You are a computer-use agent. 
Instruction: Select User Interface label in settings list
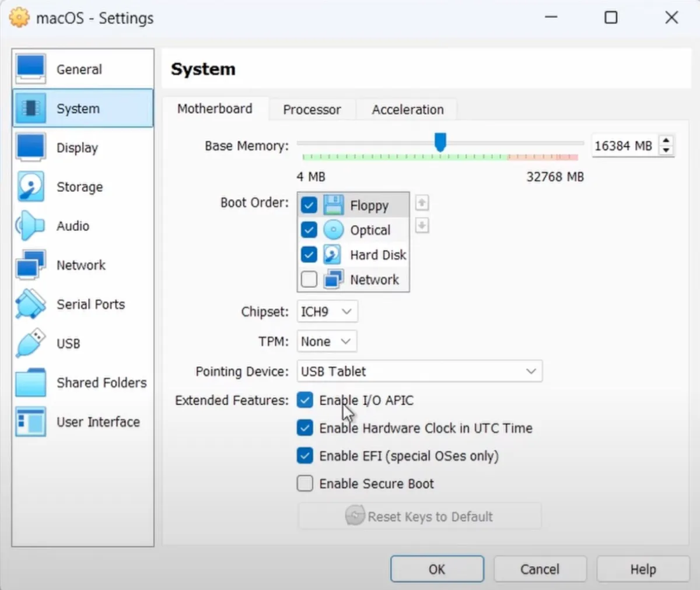coord(98,422)
